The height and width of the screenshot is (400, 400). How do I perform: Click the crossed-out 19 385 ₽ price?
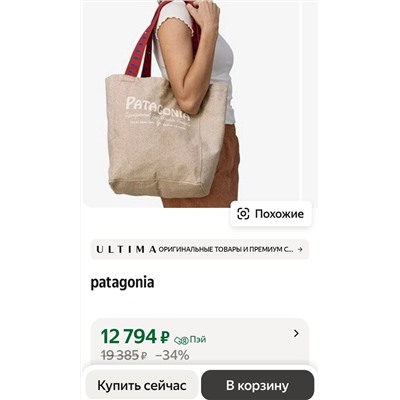[x=124, y=355]
